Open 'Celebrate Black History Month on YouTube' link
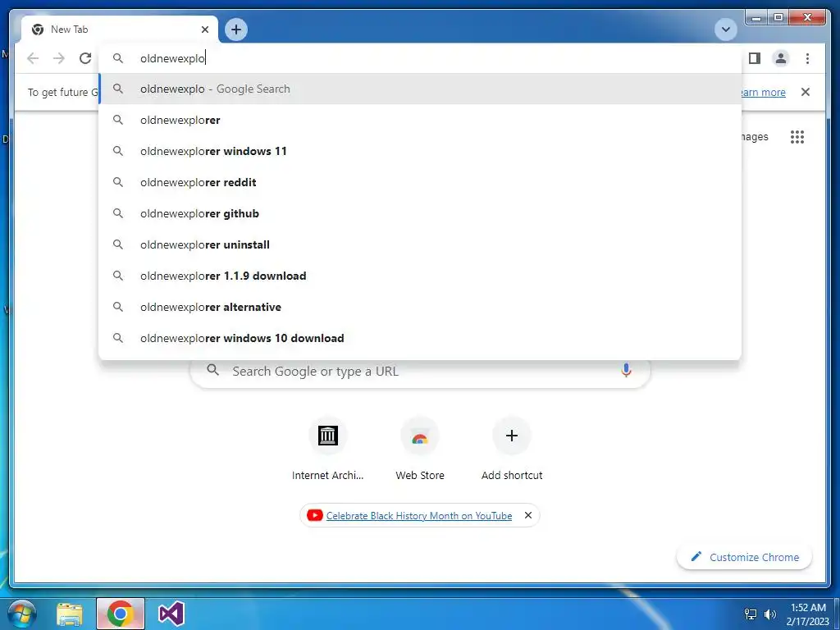This screenshot has height=630, width=840. pyautogui.click(x=419, y=516)
